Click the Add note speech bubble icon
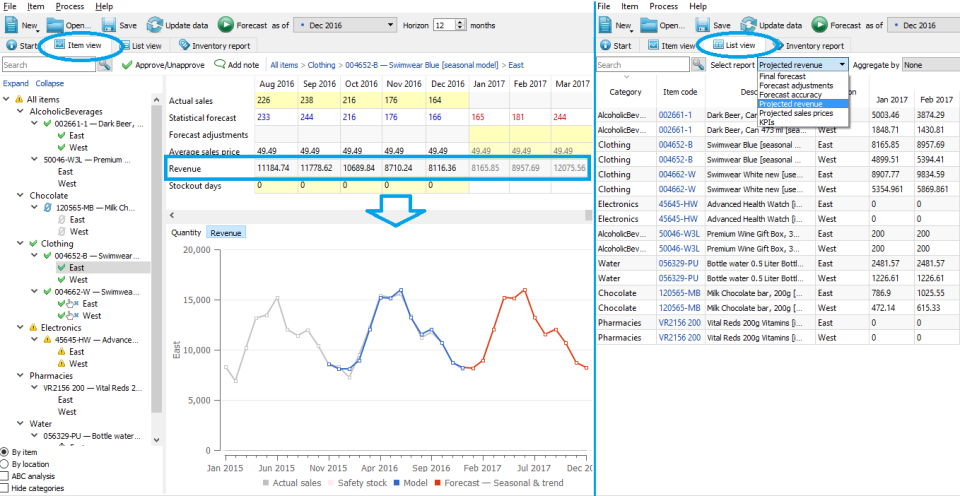The image size is (960, 496). (219, 64)
